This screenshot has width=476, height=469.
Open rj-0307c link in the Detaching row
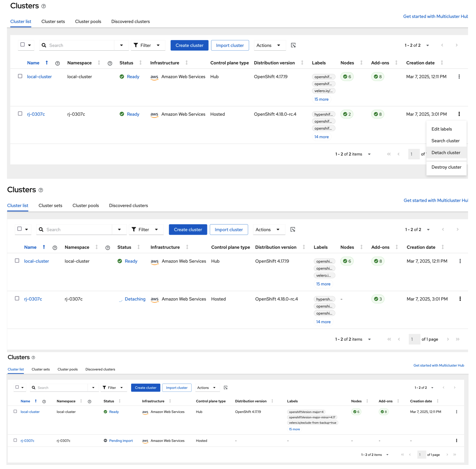(33, 299)
